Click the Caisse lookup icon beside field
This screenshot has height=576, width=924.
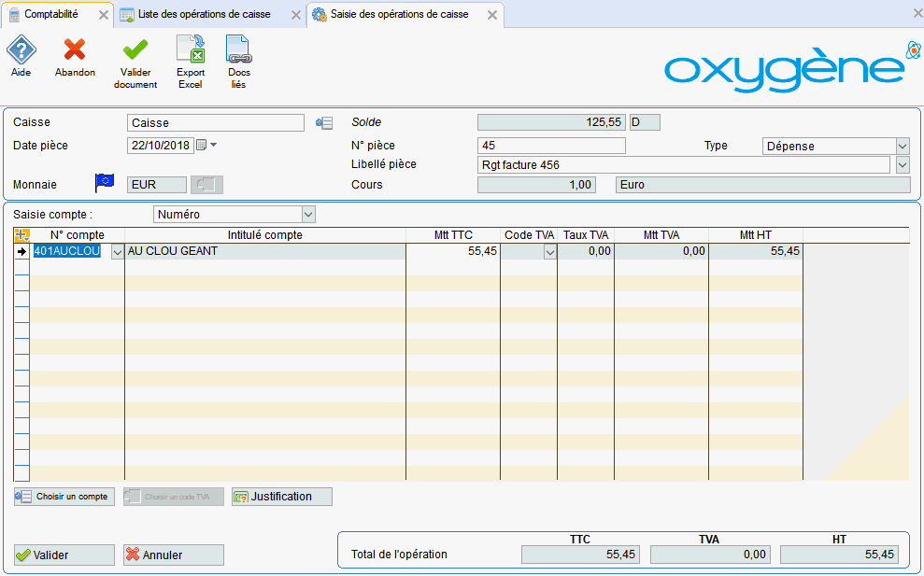tap(323, 123)
